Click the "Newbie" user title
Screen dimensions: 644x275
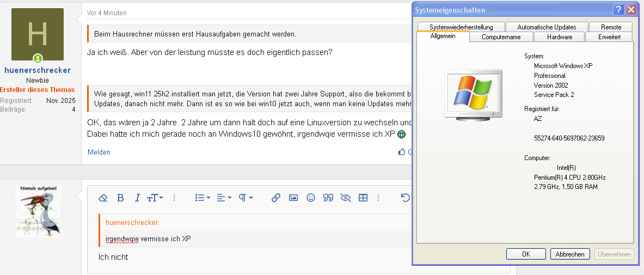pos(38,81)
